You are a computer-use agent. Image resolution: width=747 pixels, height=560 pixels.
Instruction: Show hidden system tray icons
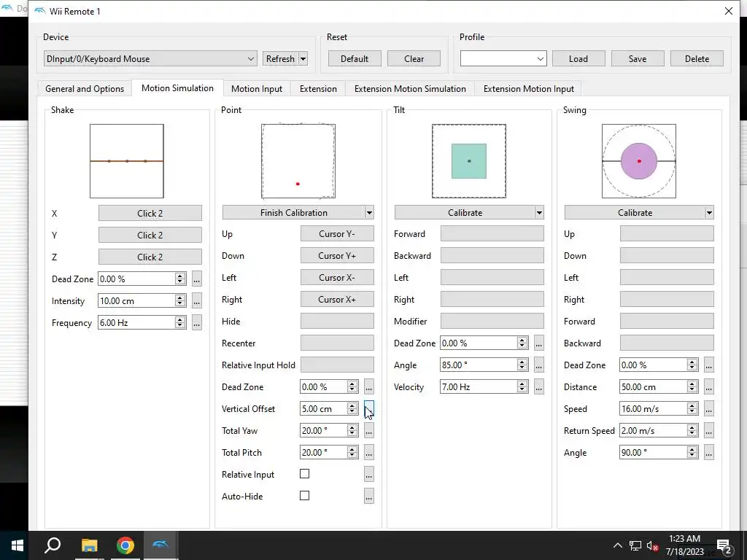pyautogui.click(x=617, y=545)
